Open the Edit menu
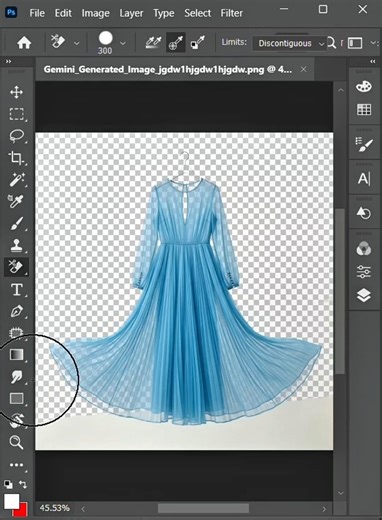The height and width of the screenshot is (520, 382). [x=63, y=13]
